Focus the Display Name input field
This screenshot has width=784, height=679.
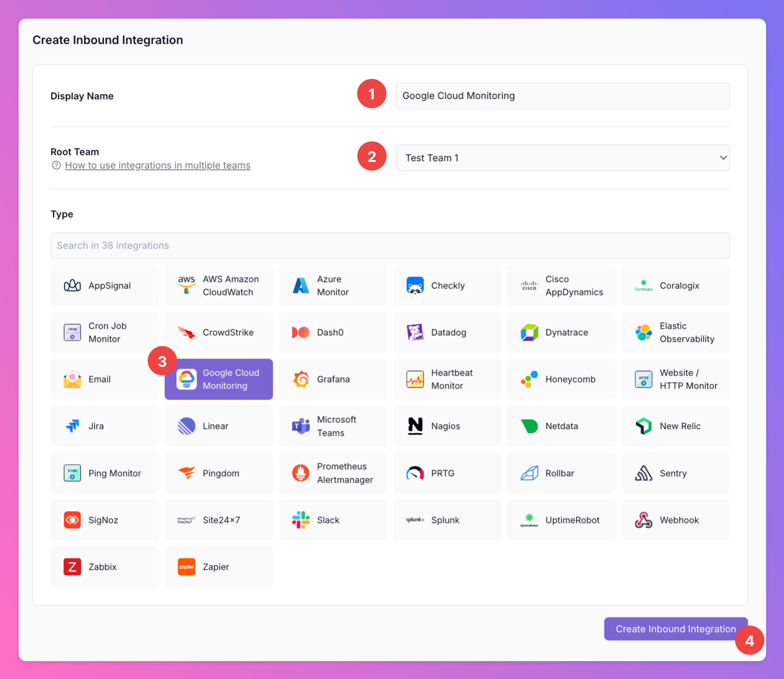tap(562, 96)
